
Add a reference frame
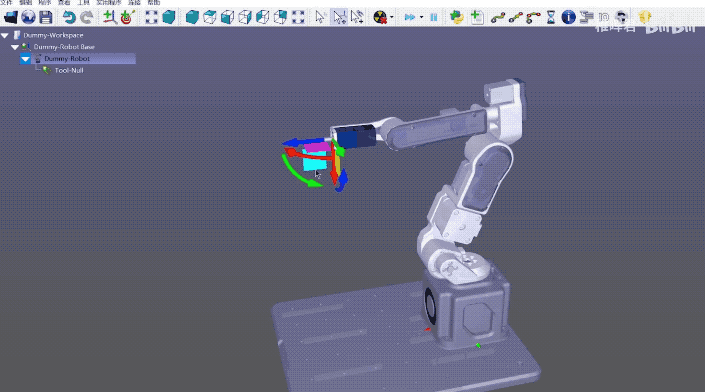pyautogui.click(x=109, y=18)
